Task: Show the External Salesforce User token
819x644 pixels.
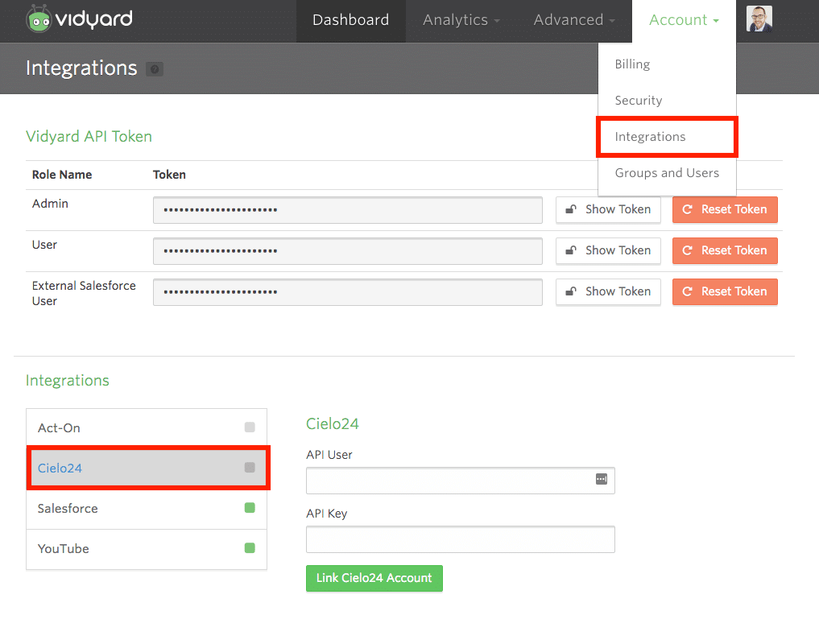Action: point(608,291)
